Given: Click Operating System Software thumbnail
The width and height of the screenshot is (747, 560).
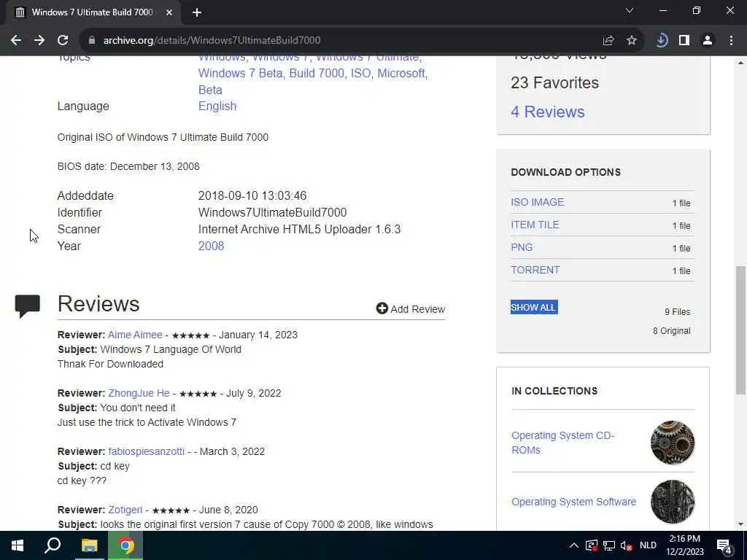Looking at the screenshot, I should 672,502.
